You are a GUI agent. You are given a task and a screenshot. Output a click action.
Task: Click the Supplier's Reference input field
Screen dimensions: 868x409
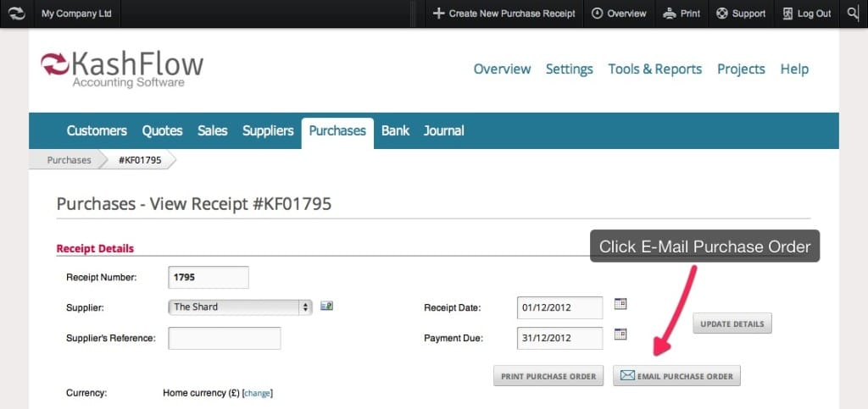(224, 339)
